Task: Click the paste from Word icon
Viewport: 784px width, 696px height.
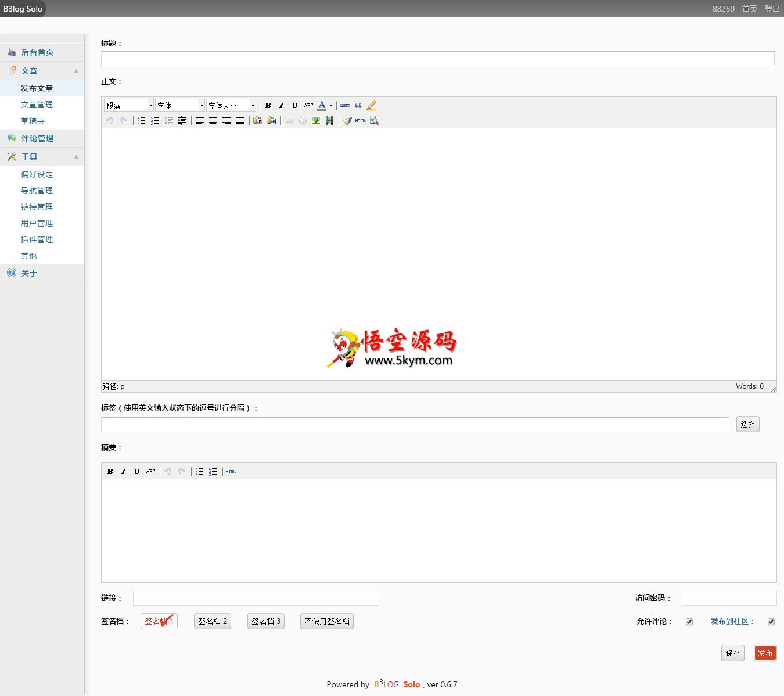Action: [271, 120]
